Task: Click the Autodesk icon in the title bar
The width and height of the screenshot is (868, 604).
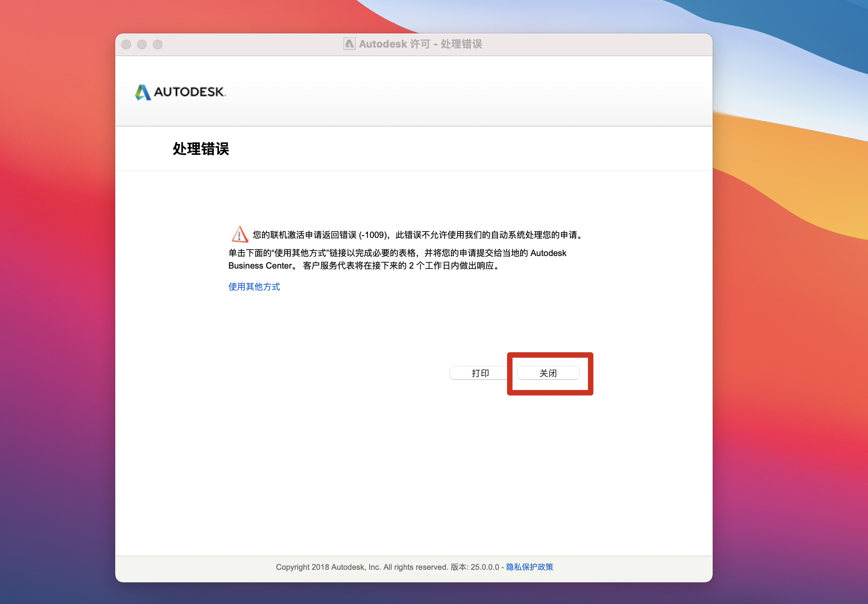Action: click(x=349, y=44)
